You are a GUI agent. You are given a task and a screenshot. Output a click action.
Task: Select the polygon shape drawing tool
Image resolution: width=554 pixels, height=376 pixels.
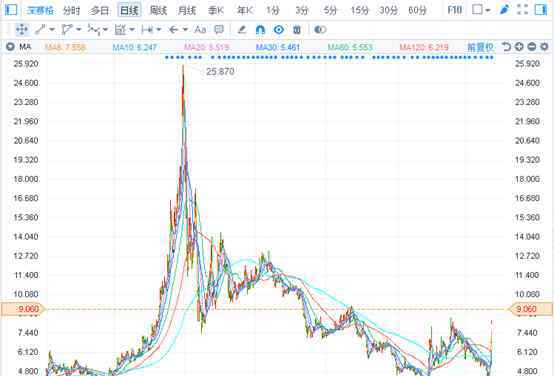click(67, 29)
